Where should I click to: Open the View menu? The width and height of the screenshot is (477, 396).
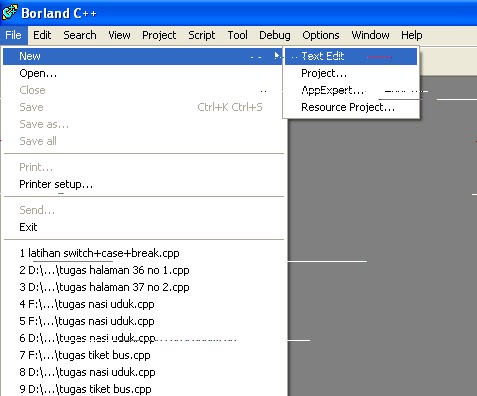click(x=119, y=35)
